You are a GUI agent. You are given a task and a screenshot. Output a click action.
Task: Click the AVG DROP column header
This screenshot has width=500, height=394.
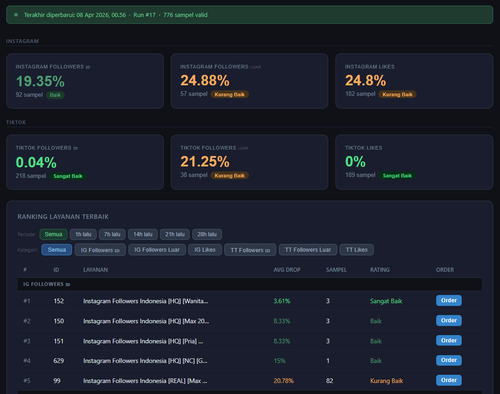coord(287,270)
